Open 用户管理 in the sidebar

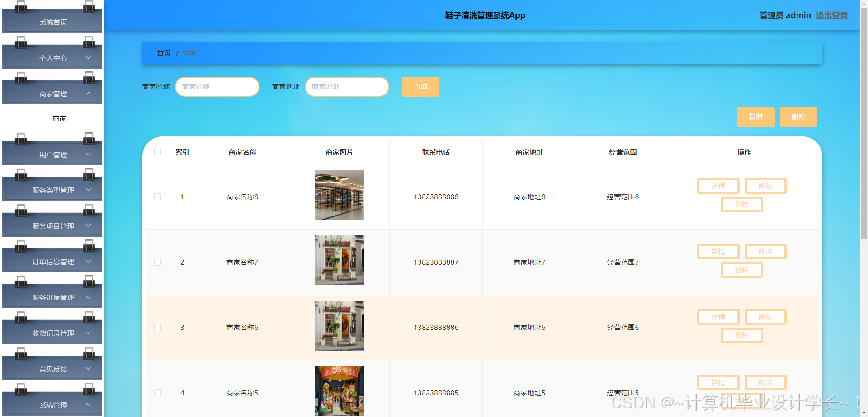[52, 154]
